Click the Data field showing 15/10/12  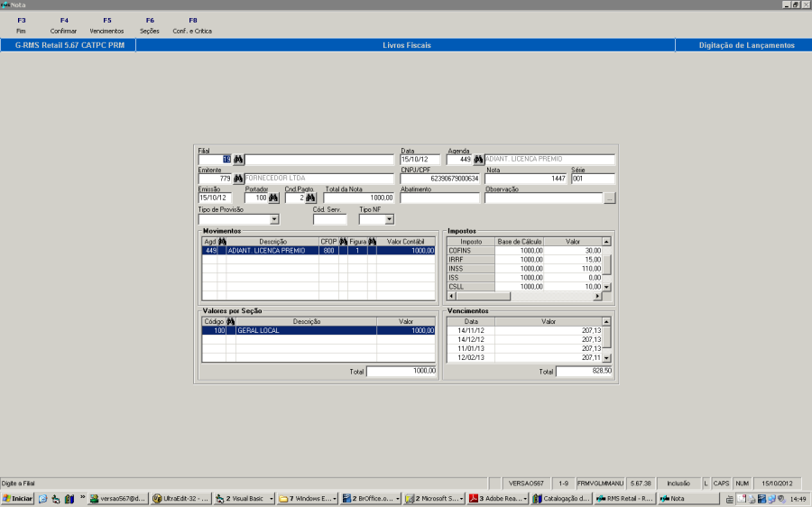point(420,160)
